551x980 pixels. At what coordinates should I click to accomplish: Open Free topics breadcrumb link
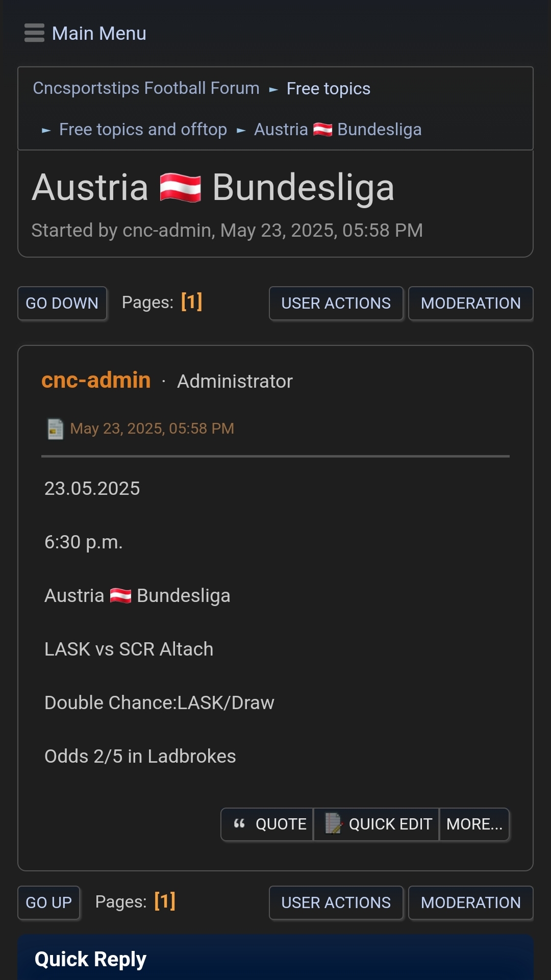point(329,89)
